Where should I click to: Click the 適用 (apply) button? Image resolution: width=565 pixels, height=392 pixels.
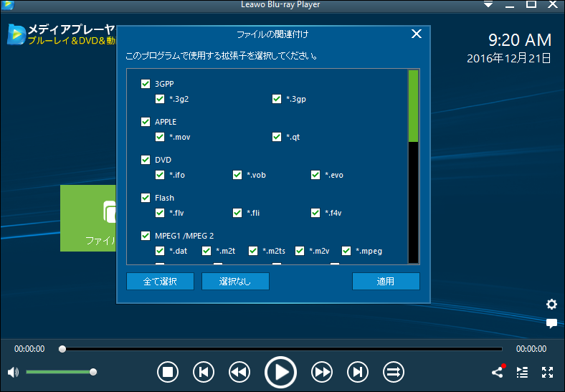coord(386,282)
